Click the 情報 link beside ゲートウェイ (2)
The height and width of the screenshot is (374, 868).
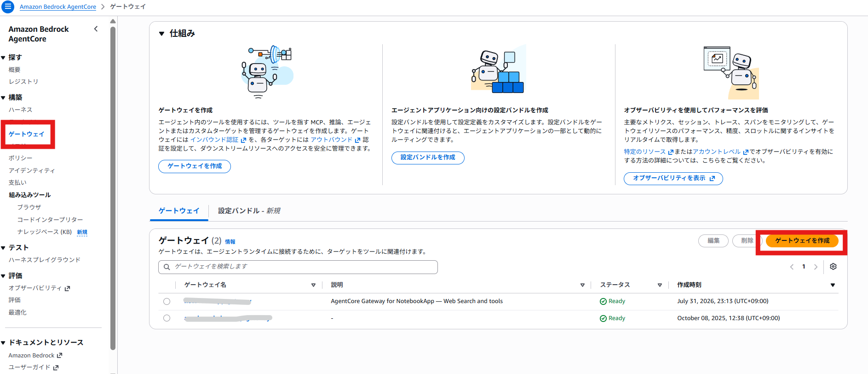[x=230, y=242]
